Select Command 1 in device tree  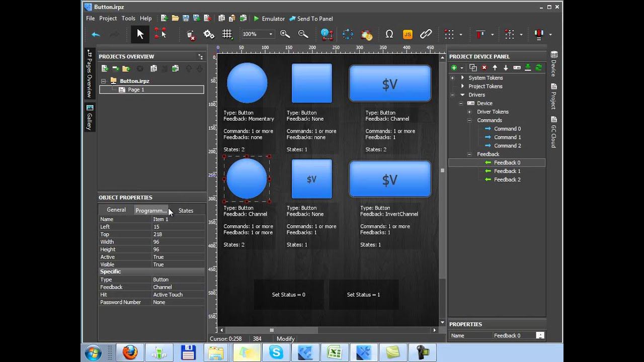(507, 137)
